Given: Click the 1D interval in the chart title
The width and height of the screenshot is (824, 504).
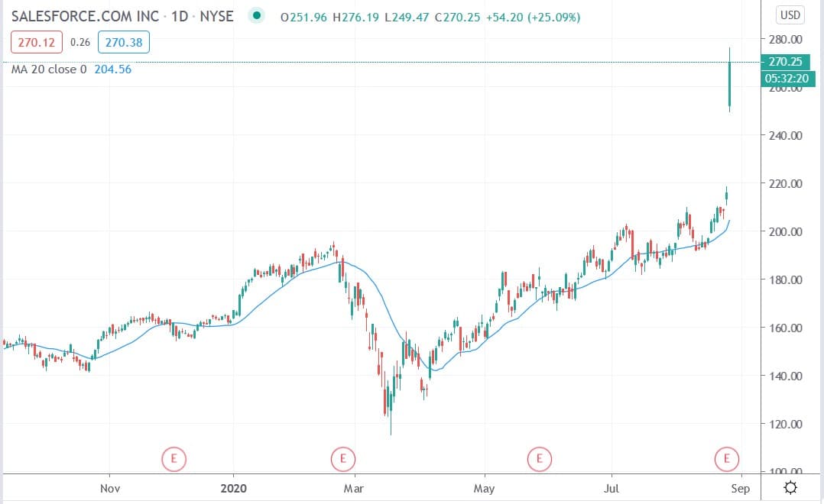Looking at the screenshot, I should pyautogui.click(x=180, y=16).
